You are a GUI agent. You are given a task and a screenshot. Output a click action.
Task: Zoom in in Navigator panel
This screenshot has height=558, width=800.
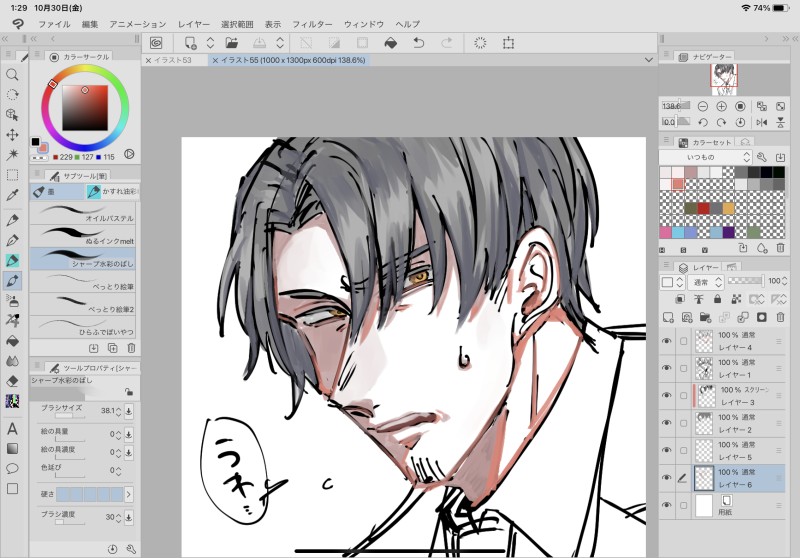pyautogui.click(x=721, y=107)
